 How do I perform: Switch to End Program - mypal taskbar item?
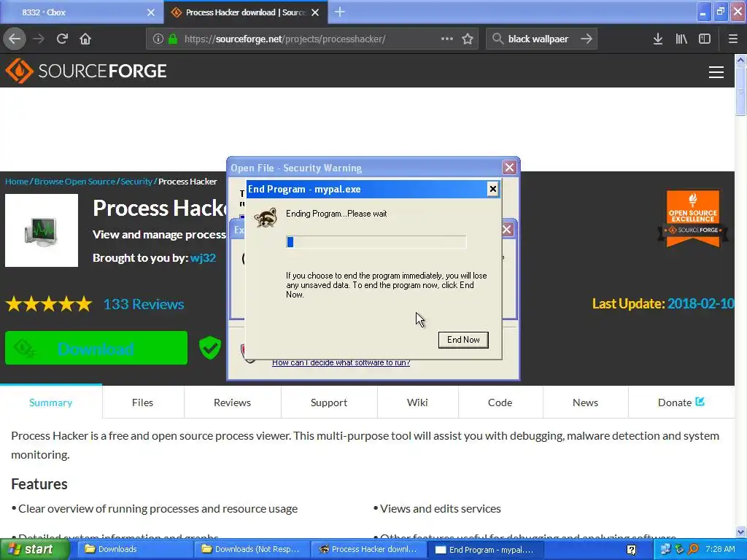(x=485, y=550)
